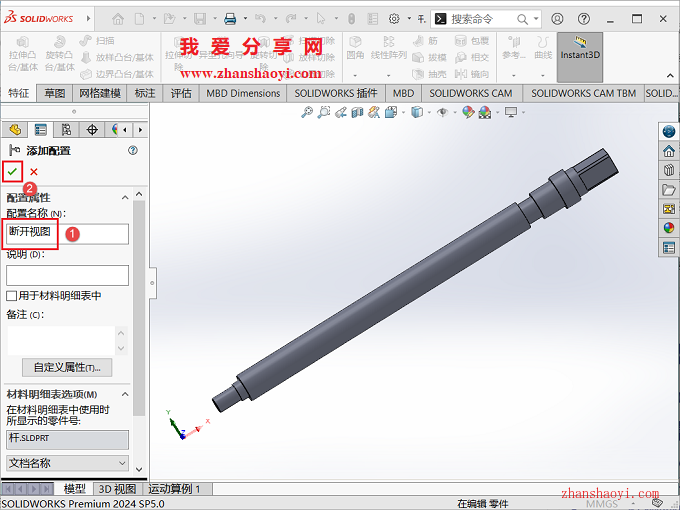Switch to the 草图 ribbon tab
The height and width of the screenshot is (510, 680).
pos(54,93)
